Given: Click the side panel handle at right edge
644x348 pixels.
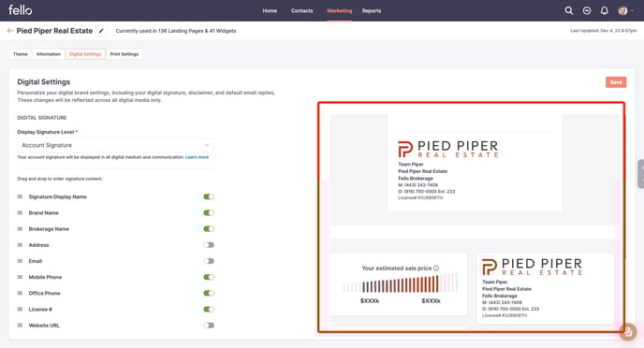Looking at the screenshot, I should pyautogui.click(x=640, y=174).
